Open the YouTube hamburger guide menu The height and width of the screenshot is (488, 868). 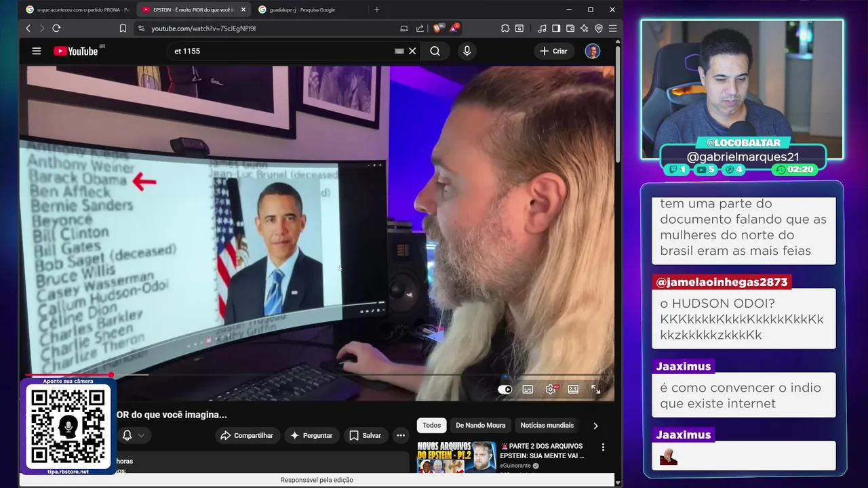tap(37, 51)
